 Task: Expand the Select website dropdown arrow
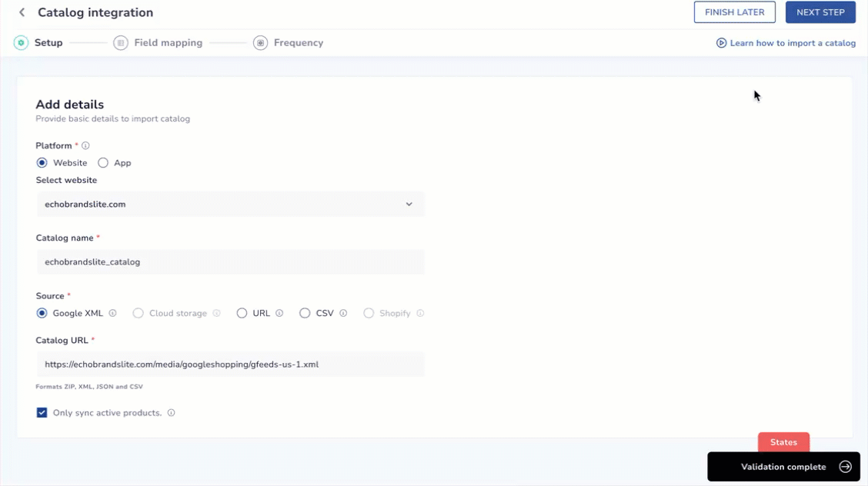tap(409, 204)
